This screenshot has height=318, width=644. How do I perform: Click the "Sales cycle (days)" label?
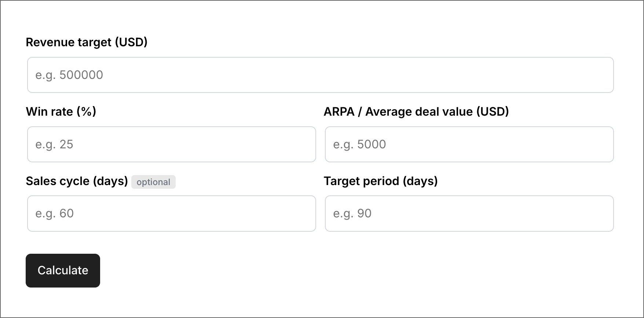coord(77,181)
